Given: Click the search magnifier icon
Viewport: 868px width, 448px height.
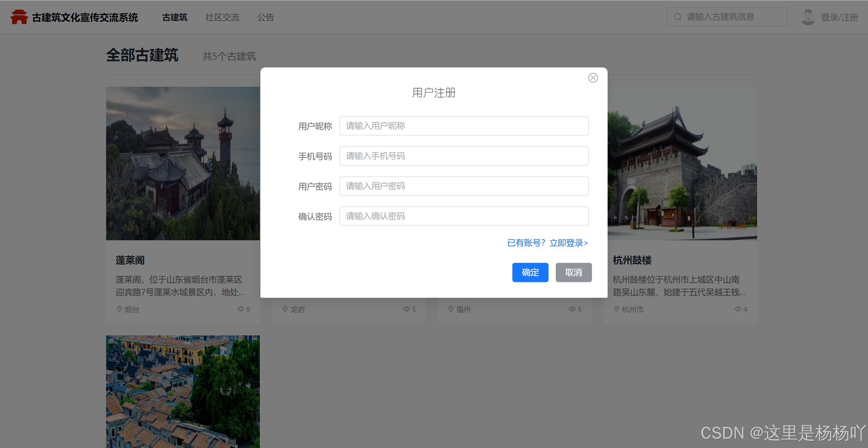Looking at the screenshot, I should click(x=677, y=17).
